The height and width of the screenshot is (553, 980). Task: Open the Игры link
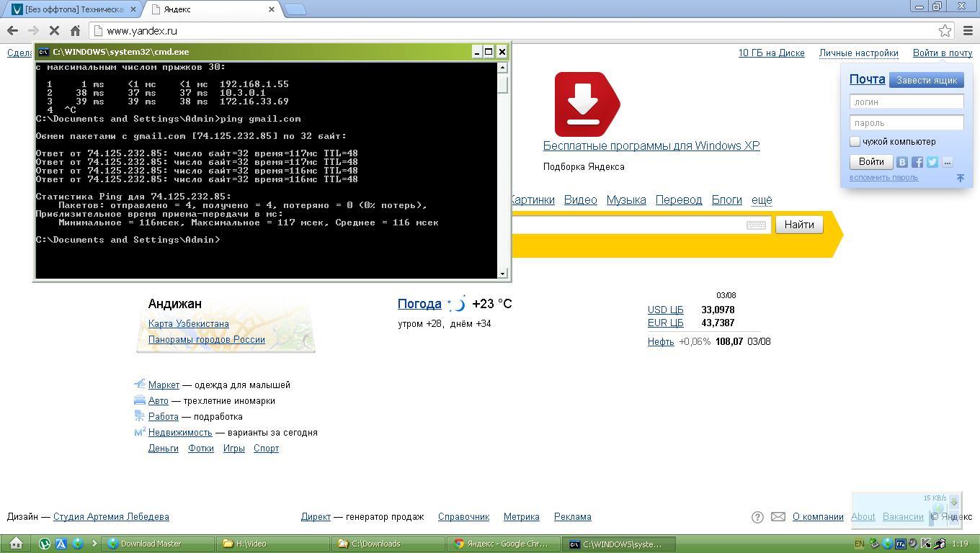pyautogui.click(x=233, y=448)
